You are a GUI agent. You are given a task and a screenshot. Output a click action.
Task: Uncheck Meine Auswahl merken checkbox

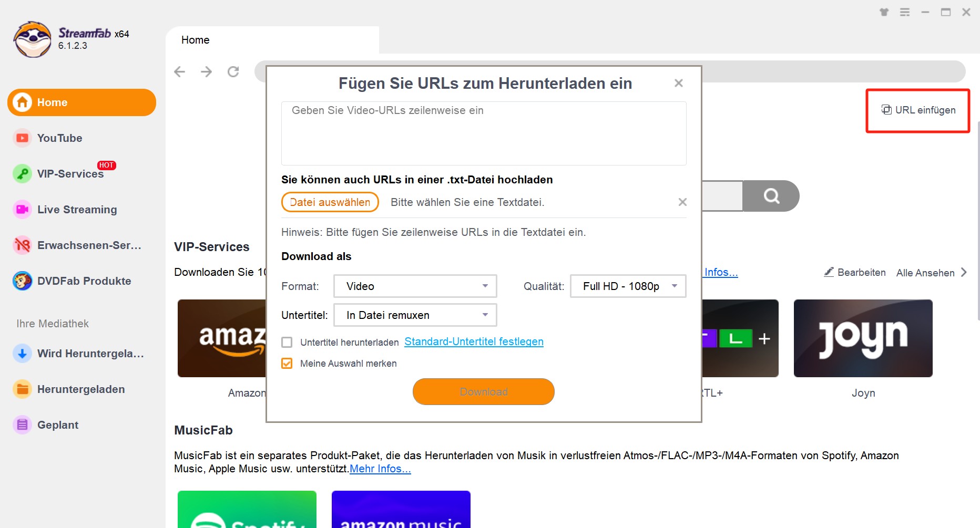coord(287,364)
